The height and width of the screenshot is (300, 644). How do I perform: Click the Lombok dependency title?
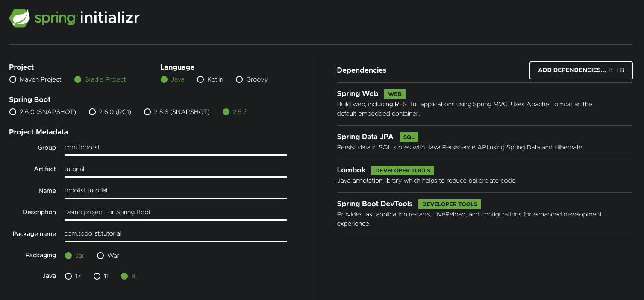pyautogui.click(x=351, y=170)
